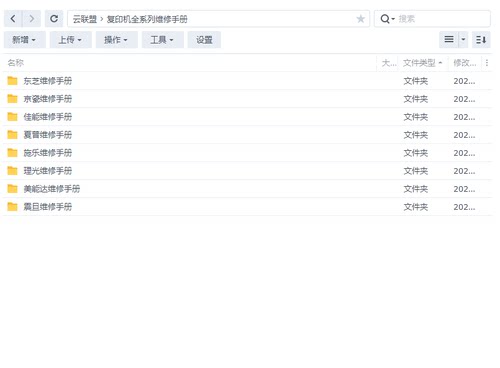
Task: Select the 东芝维修手册 folder name
Action: click(48, 81)
